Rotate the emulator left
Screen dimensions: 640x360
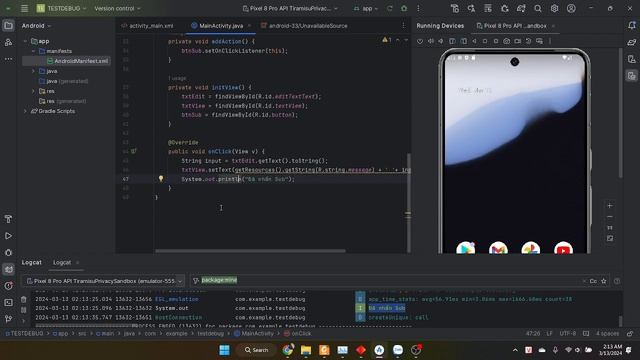click(x=452, y=41)
